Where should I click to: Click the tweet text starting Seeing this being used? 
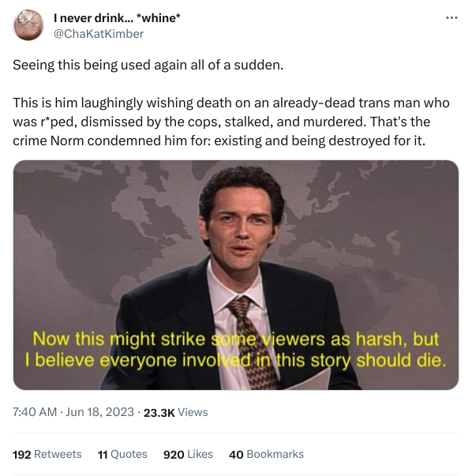(148, 65)
